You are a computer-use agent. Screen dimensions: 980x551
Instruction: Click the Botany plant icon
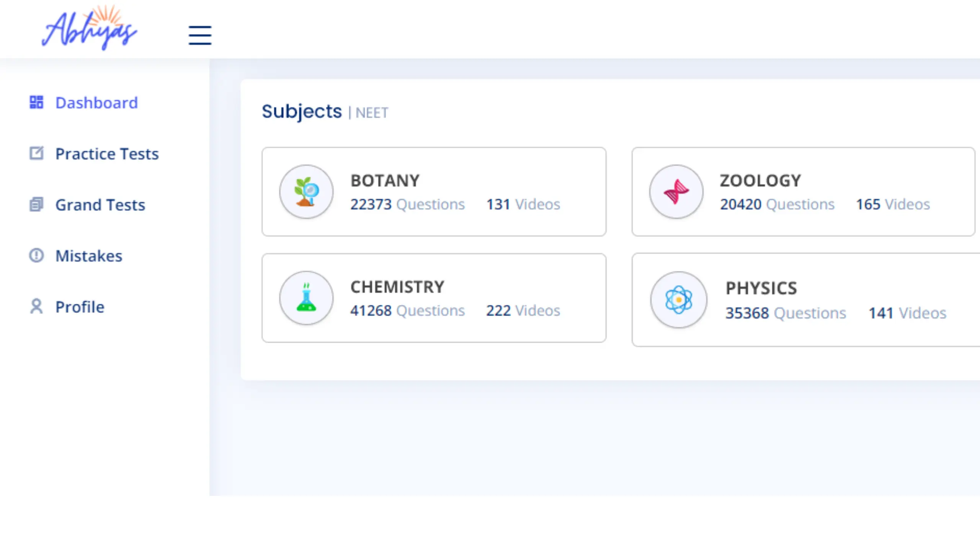tap(306, 192)
